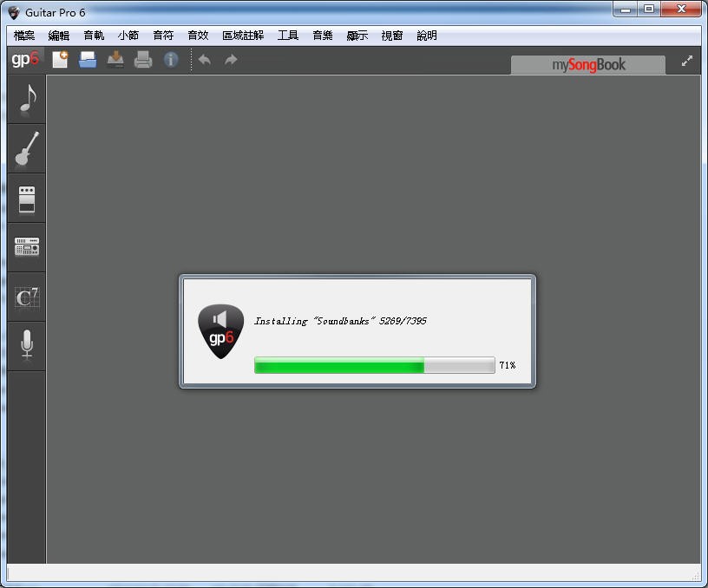Print the score with the printer icon

coord(143,60)
